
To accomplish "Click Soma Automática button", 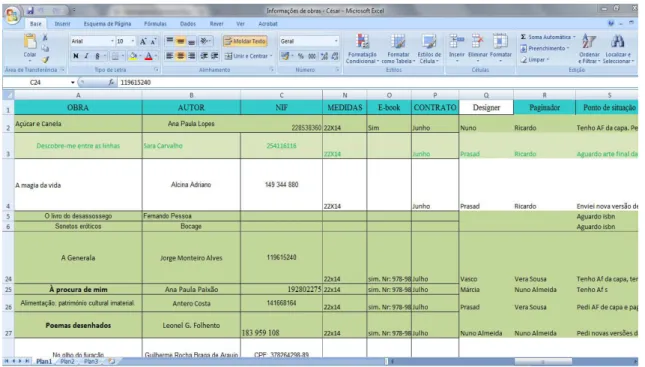I will [545, 37].
